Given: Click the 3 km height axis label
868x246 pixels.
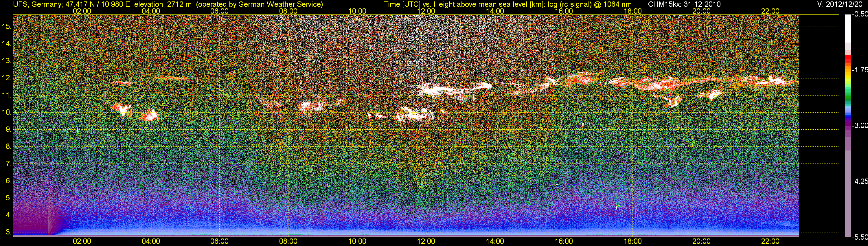Looking at the screenshot, I should point(8,232).
